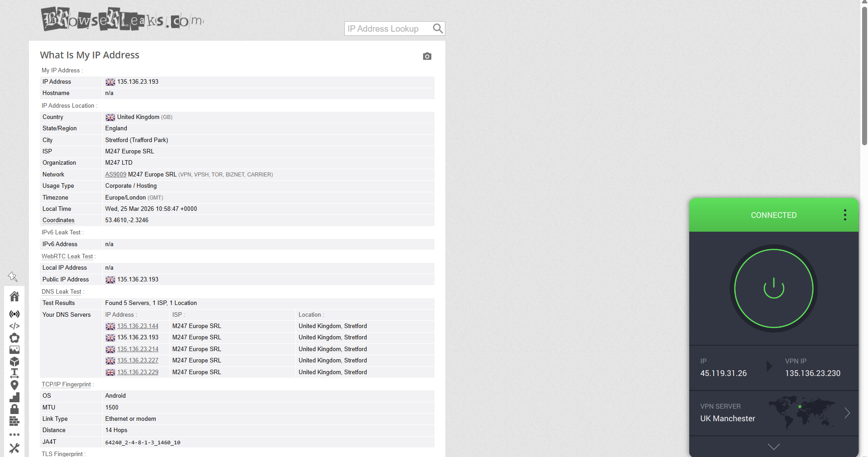Open the BrowserLeaks home page icon
Screen dimensions: 868x457
(x=14, y=296)
